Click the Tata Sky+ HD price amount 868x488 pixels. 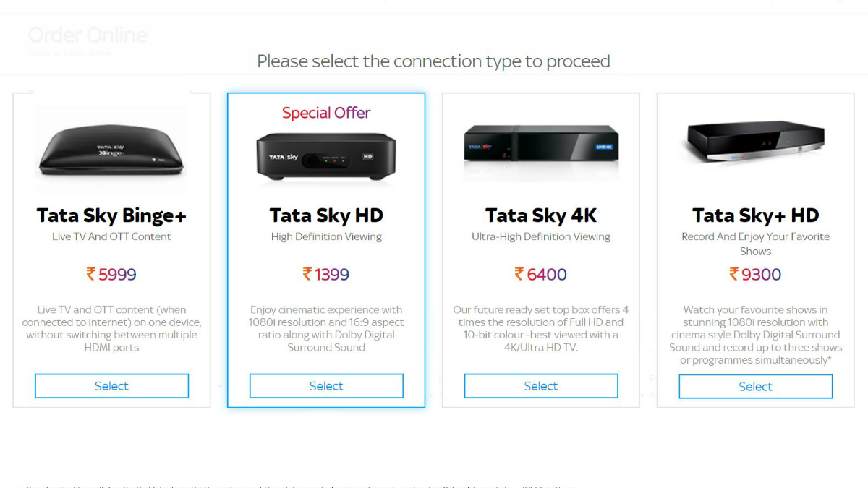pyautogui.click(x=762, y=274)
